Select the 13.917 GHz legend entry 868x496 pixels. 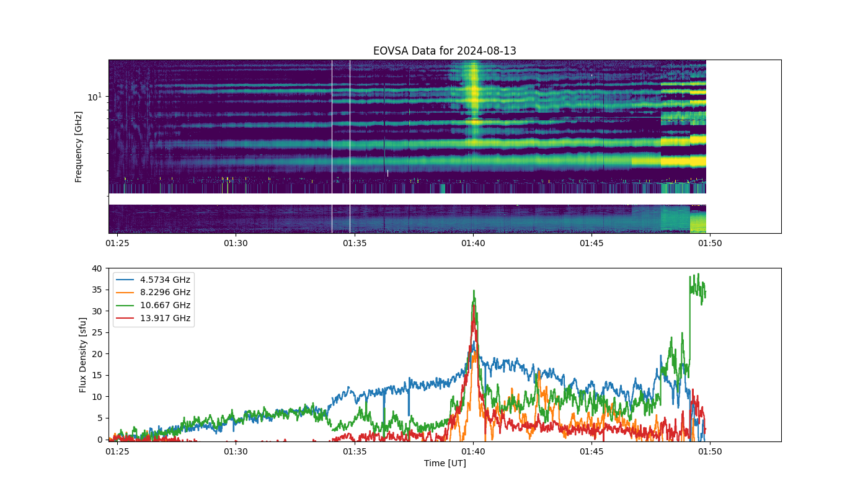coord(153,319)
